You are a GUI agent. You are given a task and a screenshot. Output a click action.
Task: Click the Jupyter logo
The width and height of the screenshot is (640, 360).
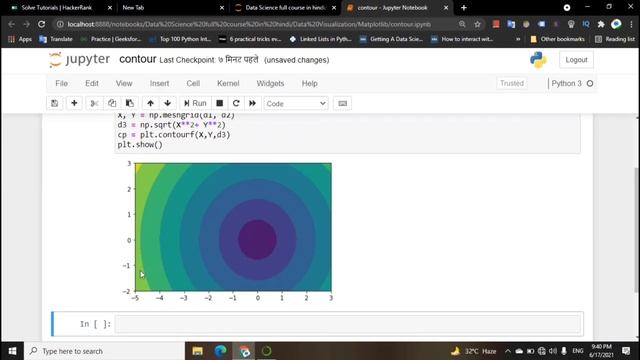79,60
